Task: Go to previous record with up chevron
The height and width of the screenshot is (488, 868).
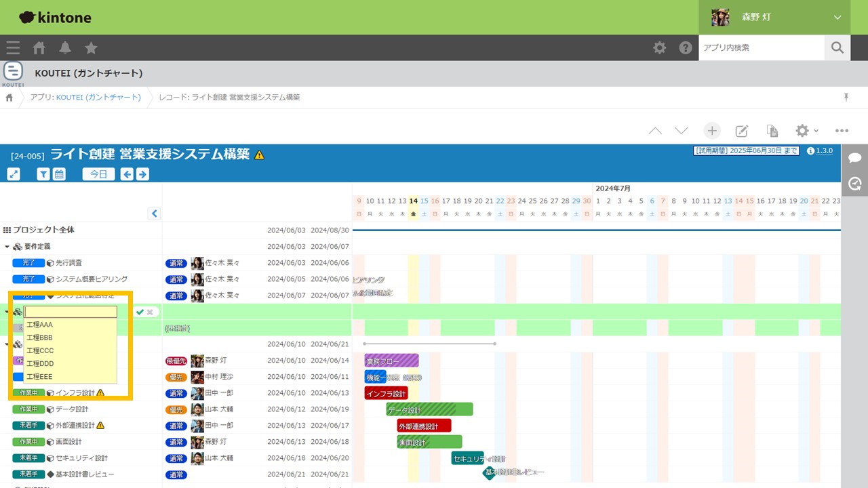Action: coord(655,131)
